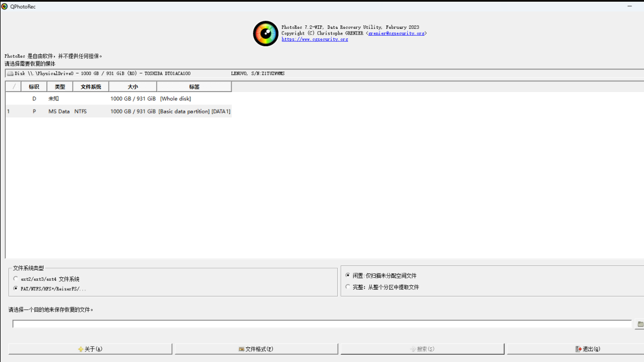
Task: Select the ext2/ext3/ext4 file system option
Action: tap(16, 279)
